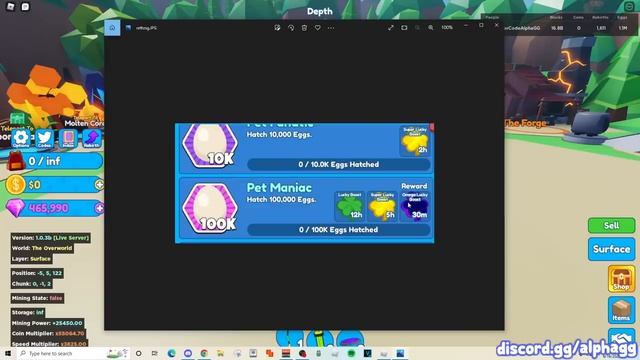Open Google Chrome from the taskbar
640x360 pixels.
(x=204, y=353)
